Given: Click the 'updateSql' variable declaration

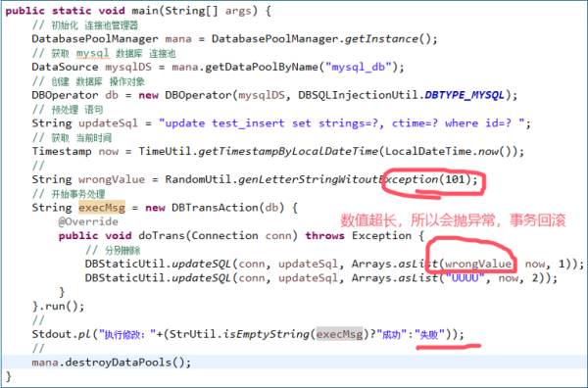Looking at the screenshot, I should tap(108, 123).
